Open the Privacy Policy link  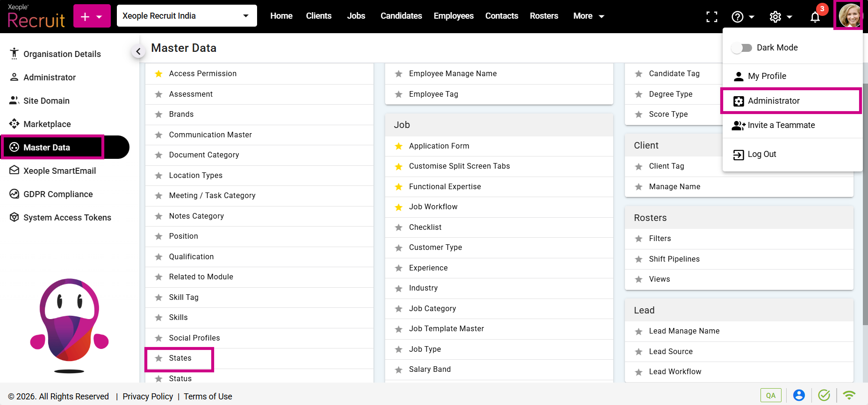click(148, 396)
